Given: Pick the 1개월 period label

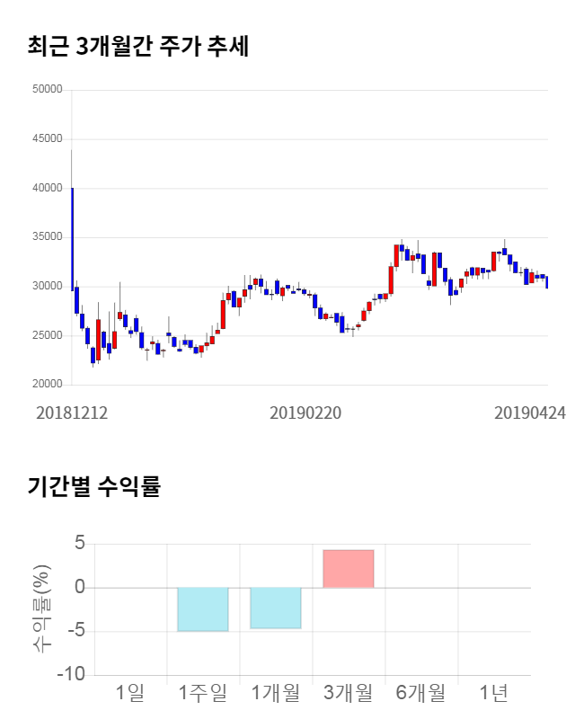Looking at the screenshot, I should (x=275, y=693).
